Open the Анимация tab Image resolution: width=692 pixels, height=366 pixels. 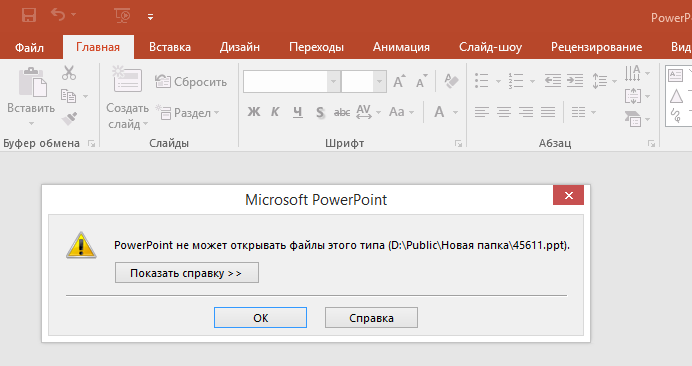401,47
